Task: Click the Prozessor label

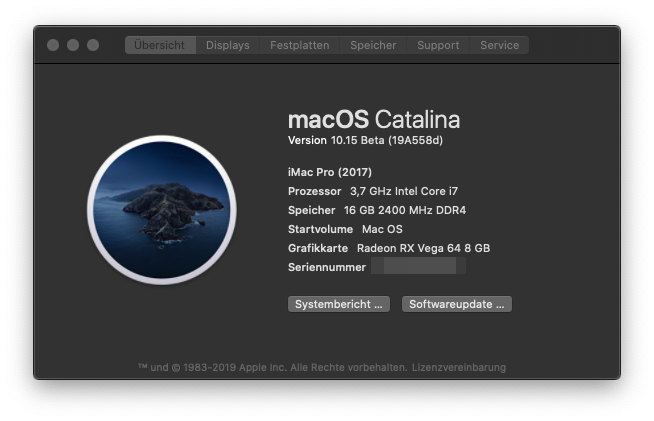Action: [x=314, y=191]
